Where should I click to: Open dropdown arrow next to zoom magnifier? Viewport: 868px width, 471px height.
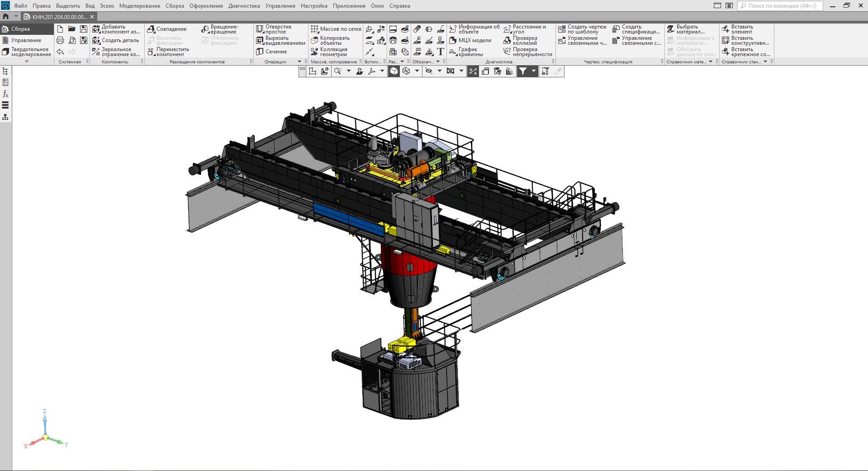coord(348,71)
